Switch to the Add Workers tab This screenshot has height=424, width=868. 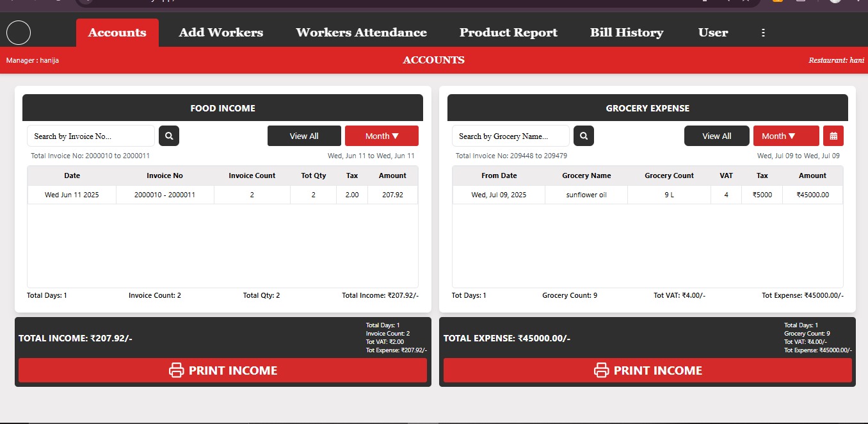click(x=221, y=33)
